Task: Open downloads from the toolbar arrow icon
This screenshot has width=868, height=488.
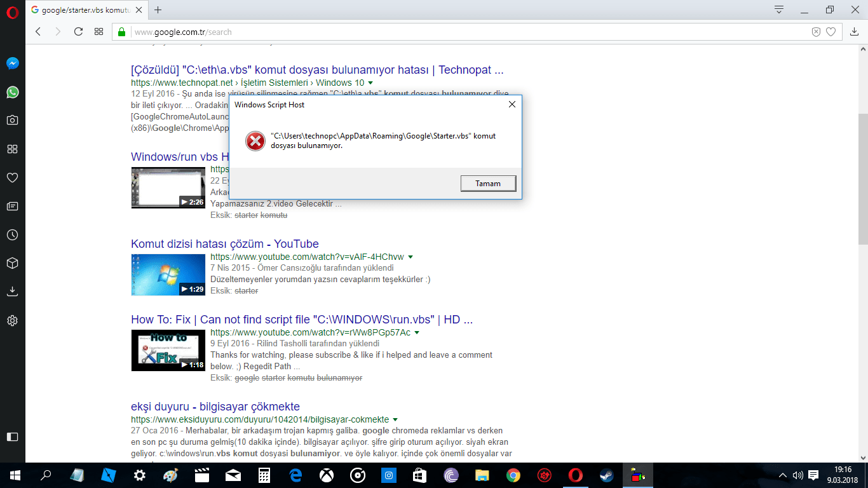Action: (x=854, y=32)
